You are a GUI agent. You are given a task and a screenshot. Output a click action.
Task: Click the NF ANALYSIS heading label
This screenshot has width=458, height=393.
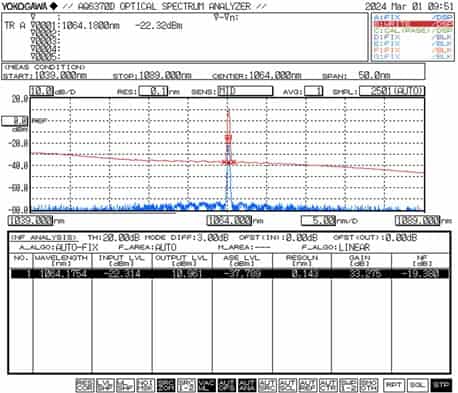tap(44, 238)
